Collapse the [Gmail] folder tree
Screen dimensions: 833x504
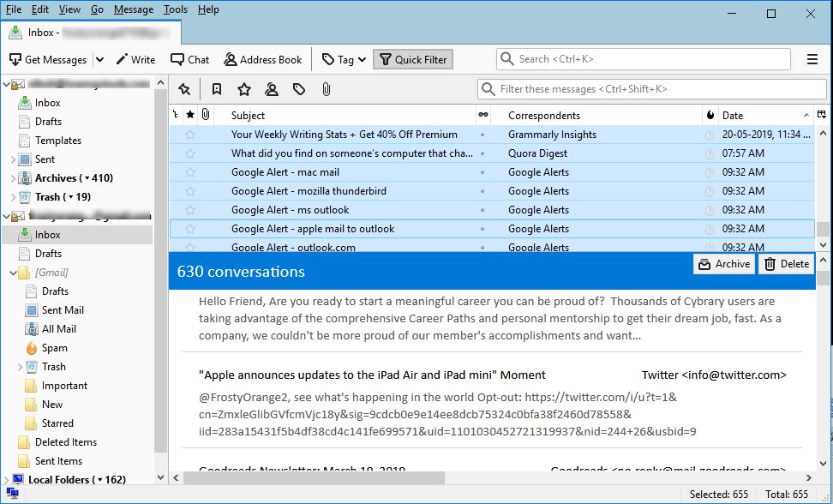point(13,273)
